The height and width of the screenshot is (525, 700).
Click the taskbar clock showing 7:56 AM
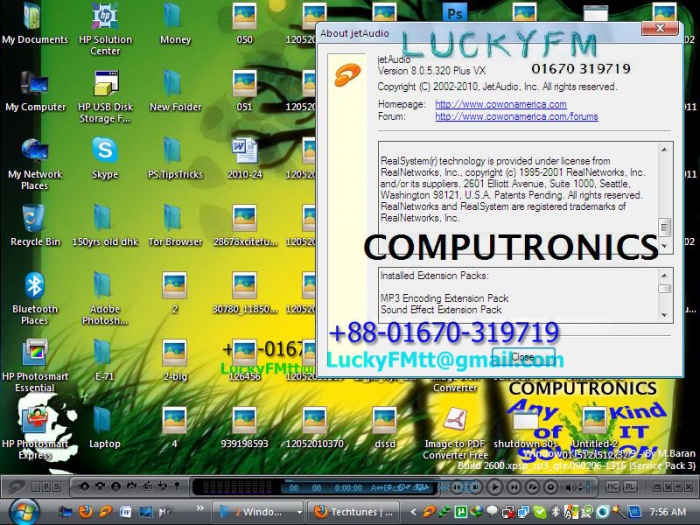[x=668, y=512]
